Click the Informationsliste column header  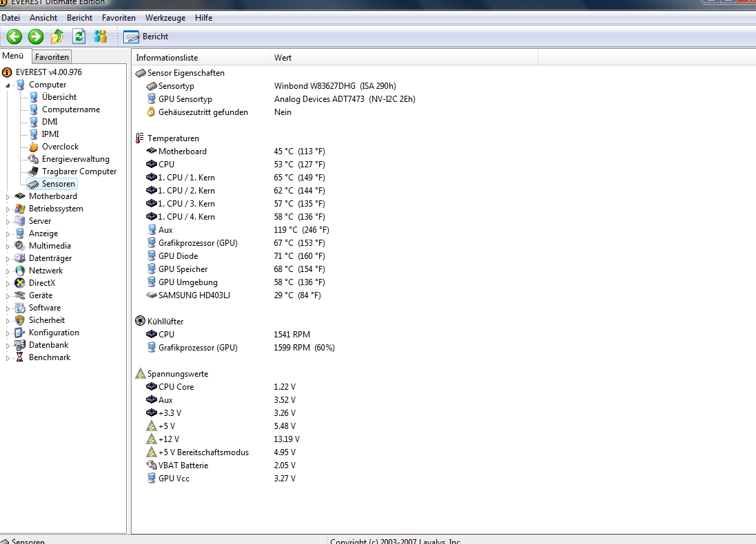[x=201, y=58]
